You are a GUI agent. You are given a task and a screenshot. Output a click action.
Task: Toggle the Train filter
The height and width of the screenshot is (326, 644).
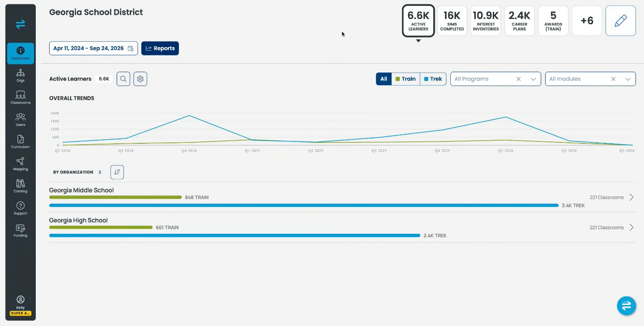tap(406, 79)
